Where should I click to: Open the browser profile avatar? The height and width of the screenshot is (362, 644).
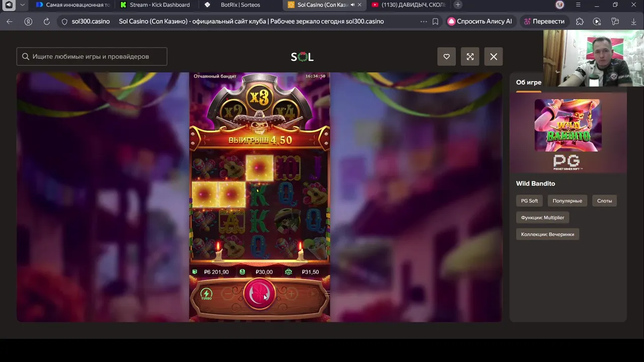560,5
